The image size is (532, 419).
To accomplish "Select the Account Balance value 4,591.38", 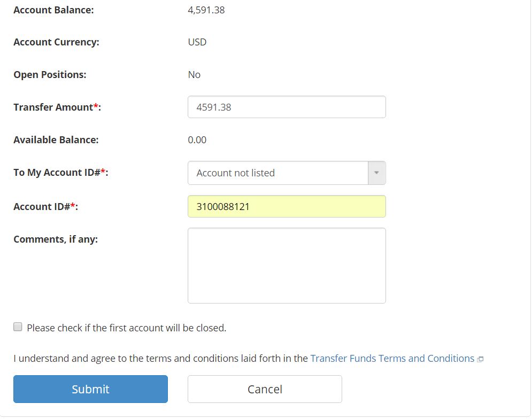I will point(206,10).
